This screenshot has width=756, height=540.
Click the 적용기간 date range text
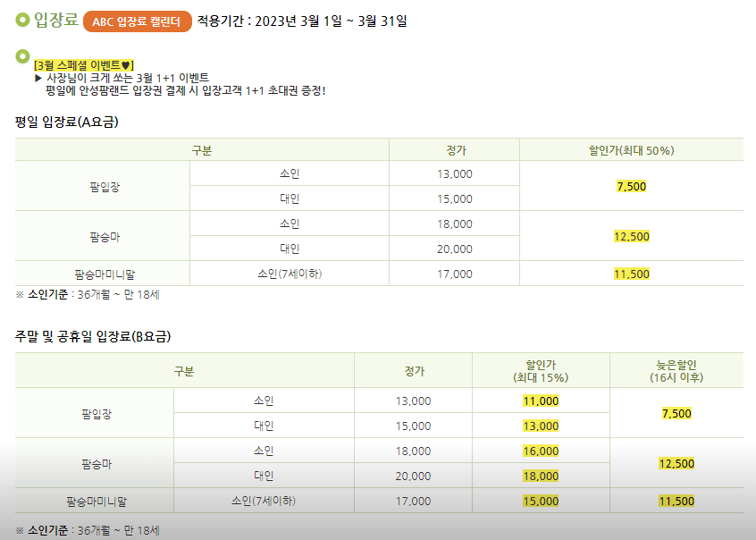(302, 21)
